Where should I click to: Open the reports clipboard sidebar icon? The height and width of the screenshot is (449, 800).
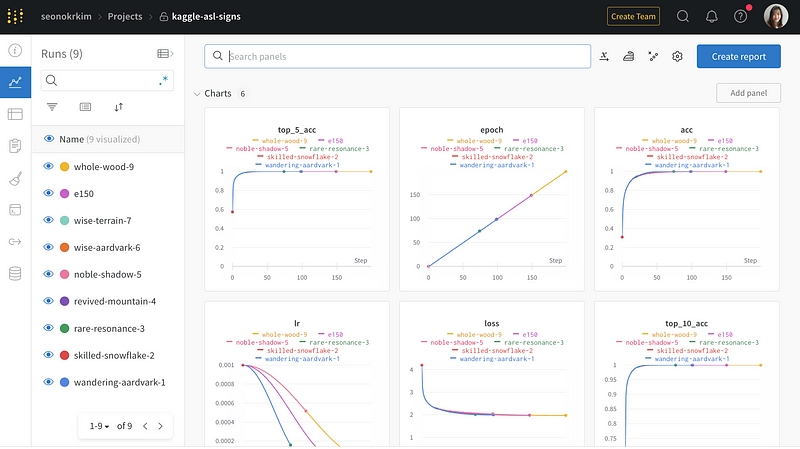click(15, 146)
